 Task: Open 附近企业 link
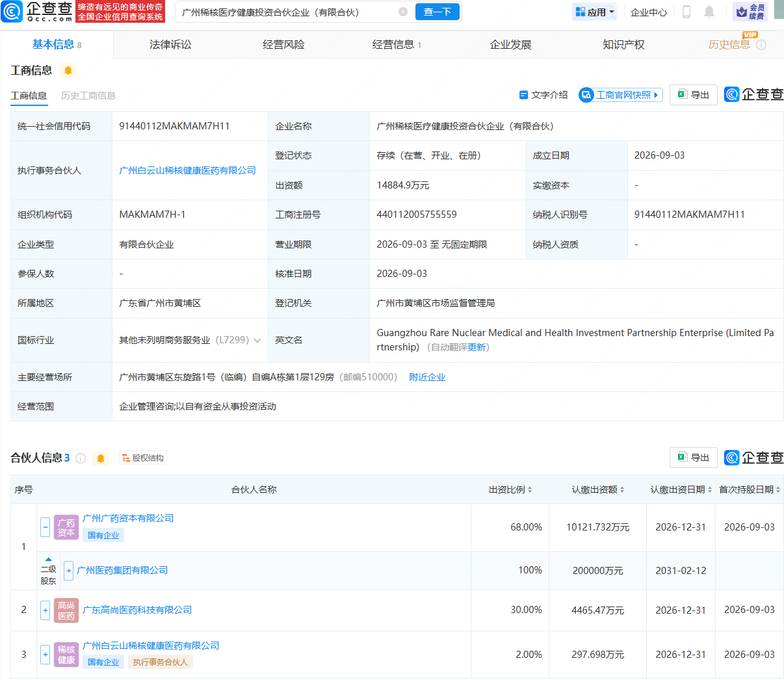pos(427,377)
